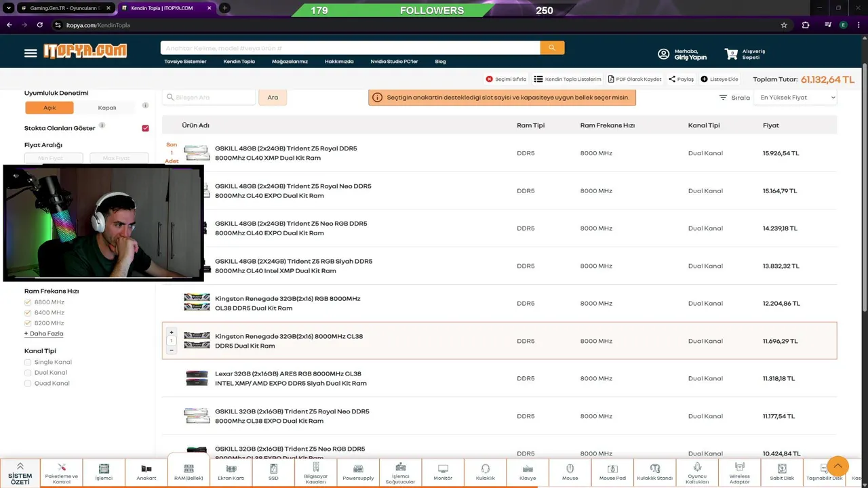Click PDF Olarak Kaydet button
The height and width of the screenshot is (488, 868).
tap(635, 79)
